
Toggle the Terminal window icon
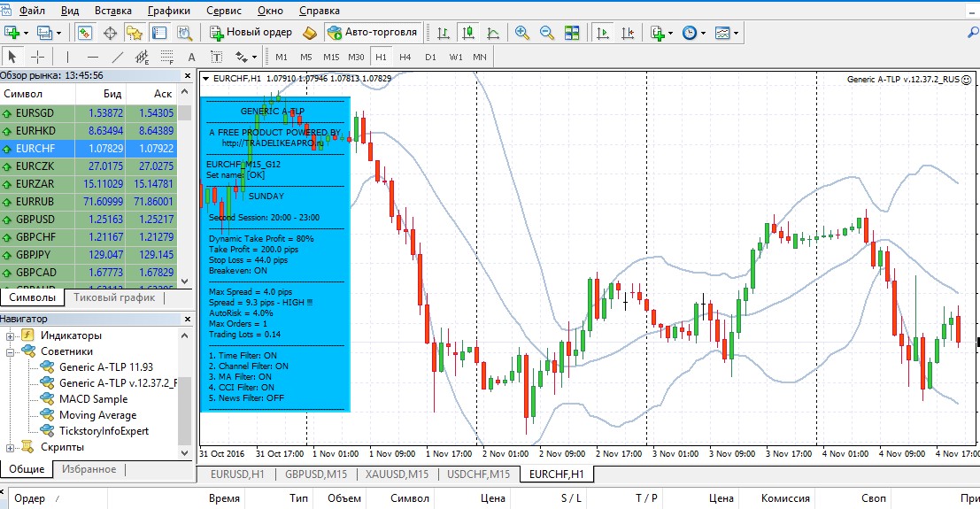159,33
